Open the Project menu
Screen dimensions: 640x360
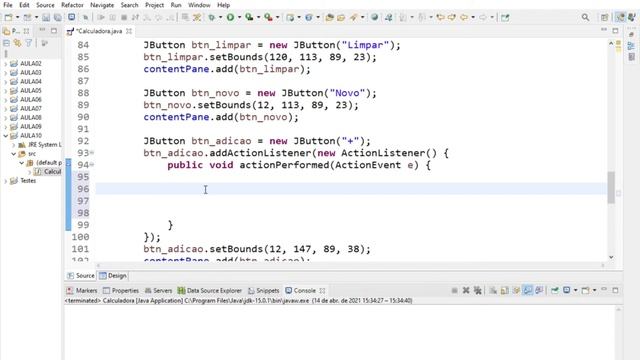pos(154,5)
